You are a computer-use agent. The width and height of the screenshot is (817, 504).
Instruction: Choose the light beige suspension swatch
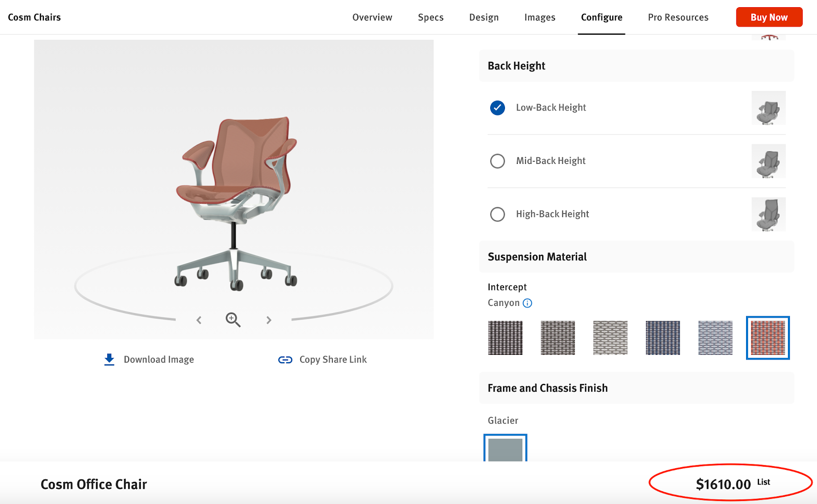[x=610, y=338]
